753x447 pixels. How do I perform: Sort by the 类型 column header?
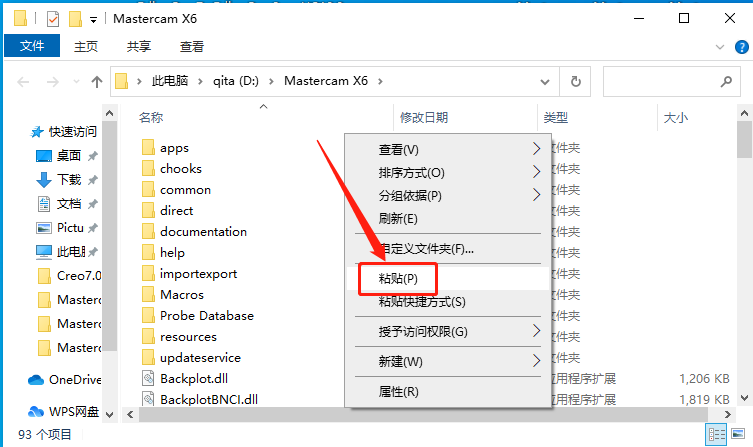556,118
